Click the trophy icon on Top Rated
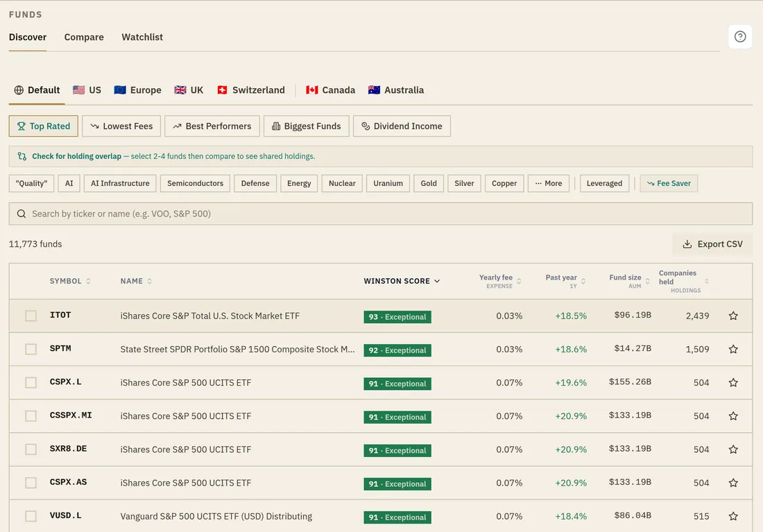The image size is (763, 532). pos(22,126)
